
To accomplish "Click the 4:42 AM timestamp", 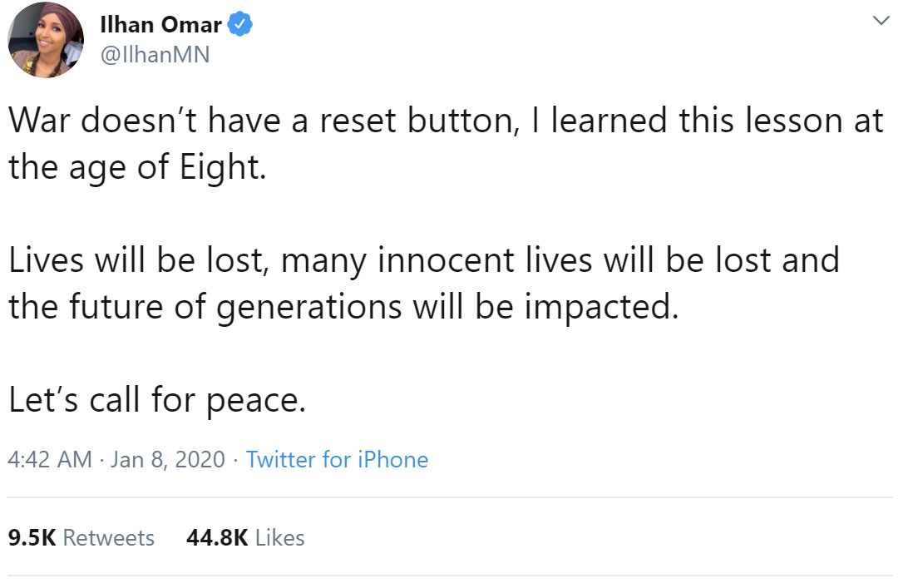I will point(50,459).
